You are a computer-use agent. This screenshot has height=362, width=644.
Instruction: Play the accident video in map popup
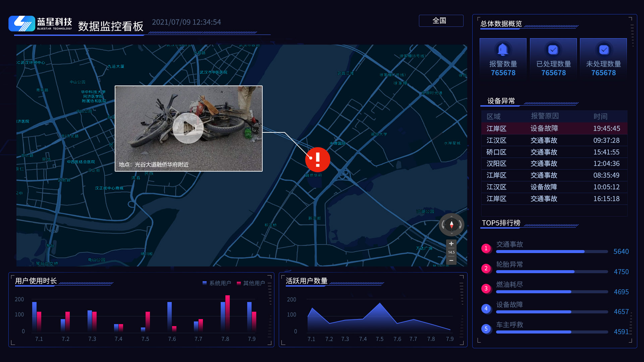pos(188,128)
